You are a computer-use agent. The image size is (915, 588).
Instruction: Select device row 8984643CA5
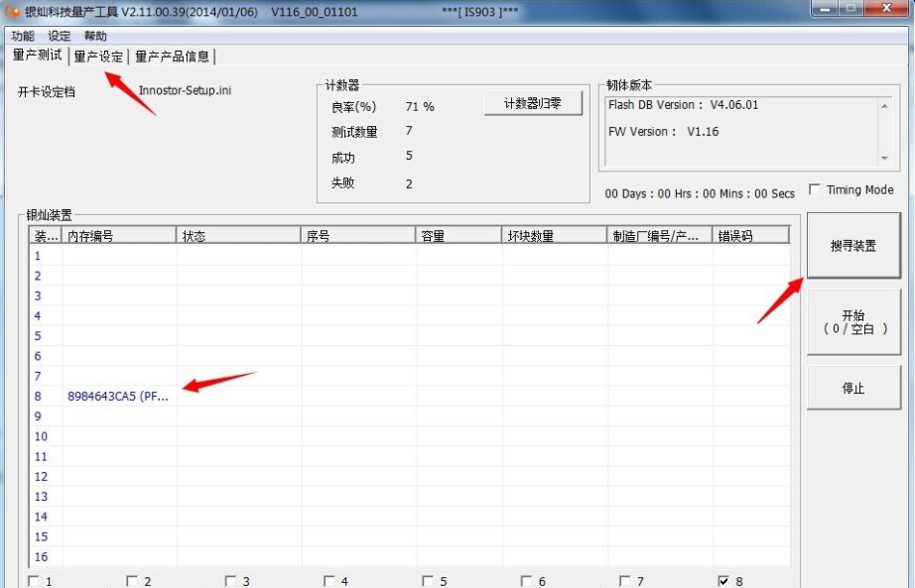point(118,397)
